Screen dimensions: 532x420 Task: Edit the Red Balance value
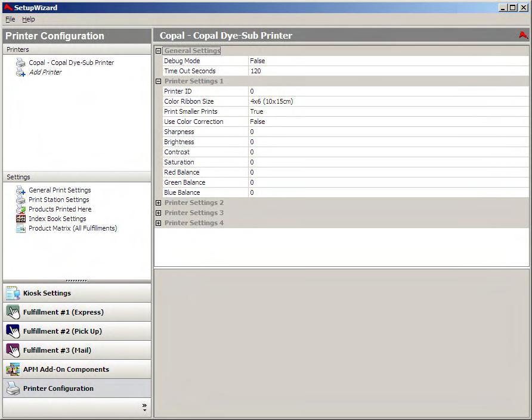coord(388,173)
